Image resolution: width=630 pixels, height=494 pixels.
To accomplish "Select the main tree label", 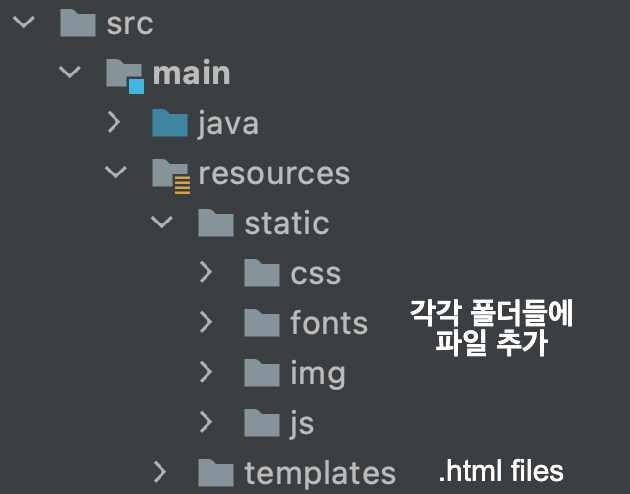I will (192, 73).
